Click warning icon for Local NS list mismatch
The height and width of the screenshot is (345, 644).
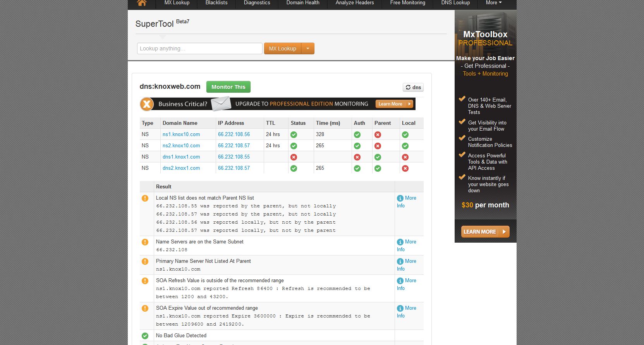pos(145,198)
